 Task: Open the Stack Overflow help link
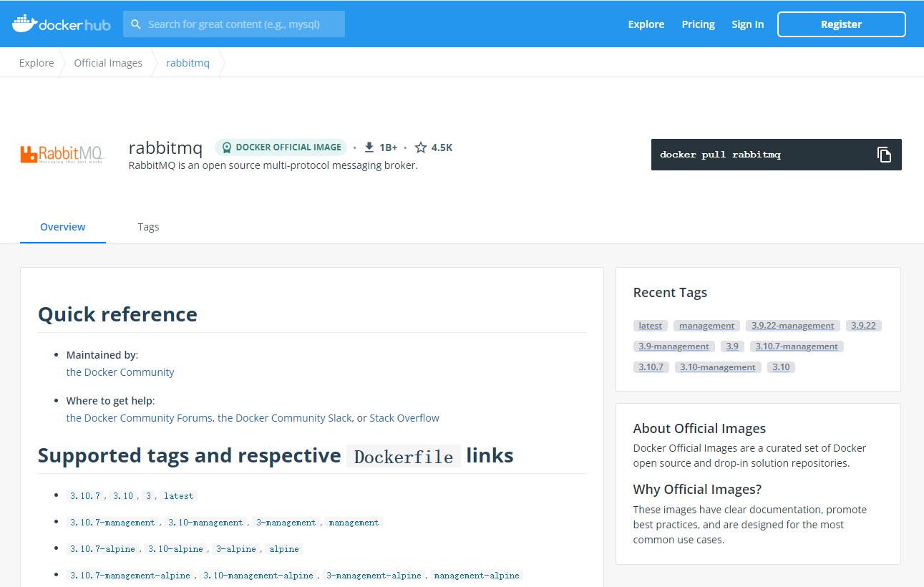click(x=404, y=418)
